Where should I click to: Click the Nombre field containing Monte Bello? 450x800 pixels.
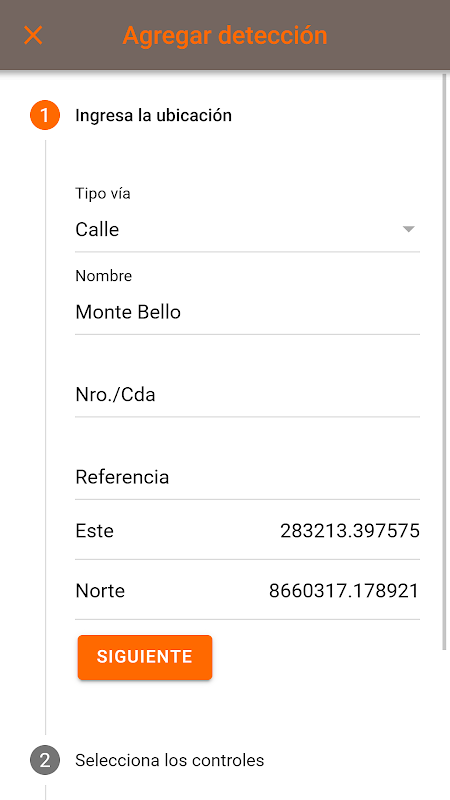(247, 312)
